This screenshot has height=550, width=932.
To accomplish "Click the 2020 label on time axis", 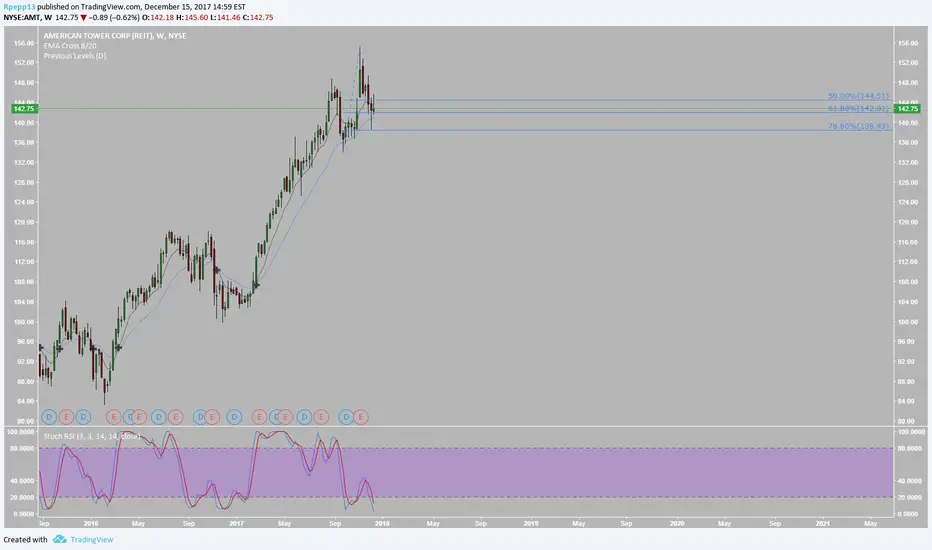I will 676,524.
